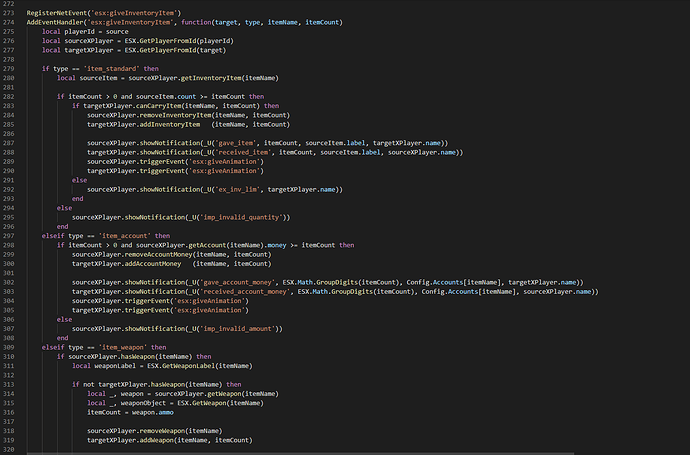Click the 'item_standard' string on line 279

click(111, 69)
